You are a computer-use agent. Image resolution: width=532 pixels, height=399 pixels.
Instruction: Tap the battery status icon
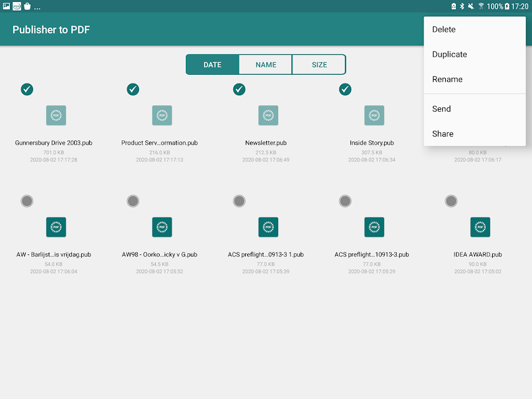pyautogui.click(x=507, y=6)
